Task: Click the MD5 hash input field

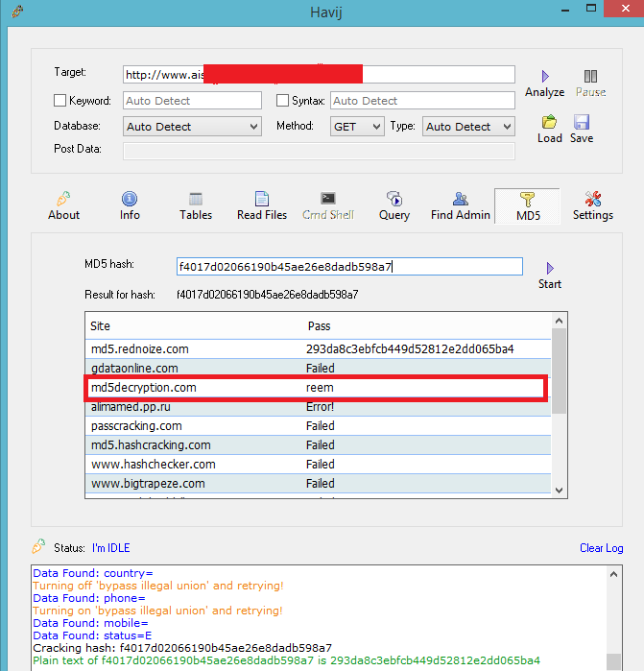Action: [x=349, y=267]
